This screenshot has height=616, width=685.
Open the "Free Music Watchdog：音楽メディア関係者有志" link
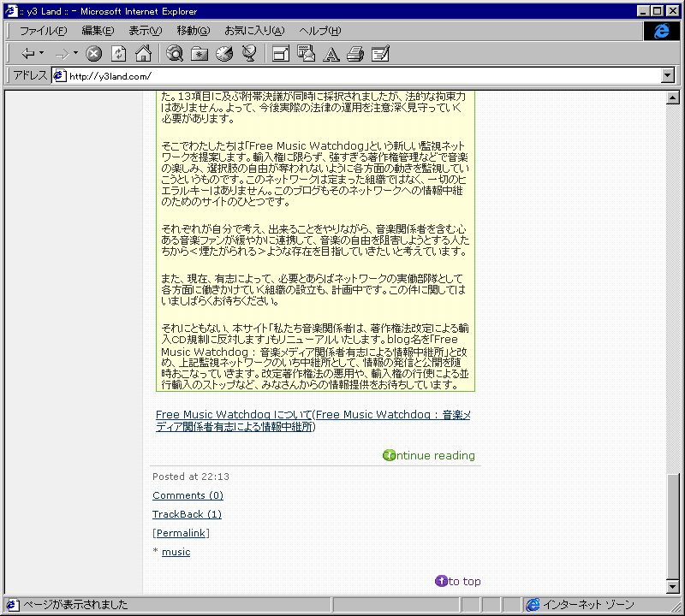click(x=313, y=420)
